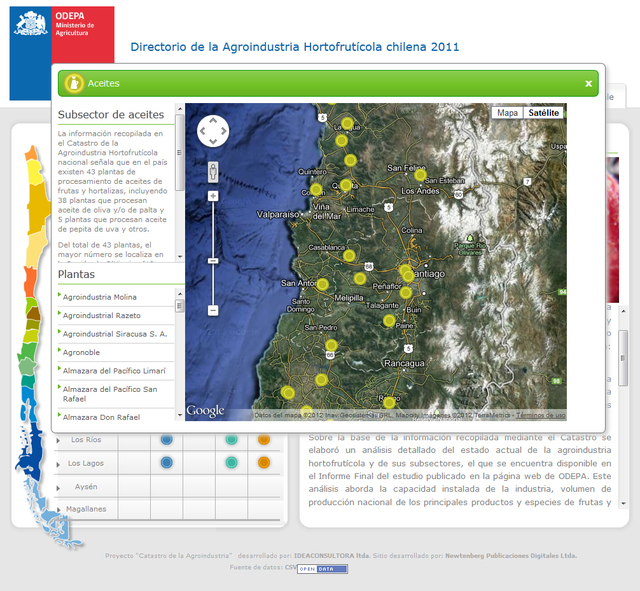Viewport: 640px width, 591px height.
Task: Zoom in with the map plus button
Action: pyautogui.click(x=213, y=196)
